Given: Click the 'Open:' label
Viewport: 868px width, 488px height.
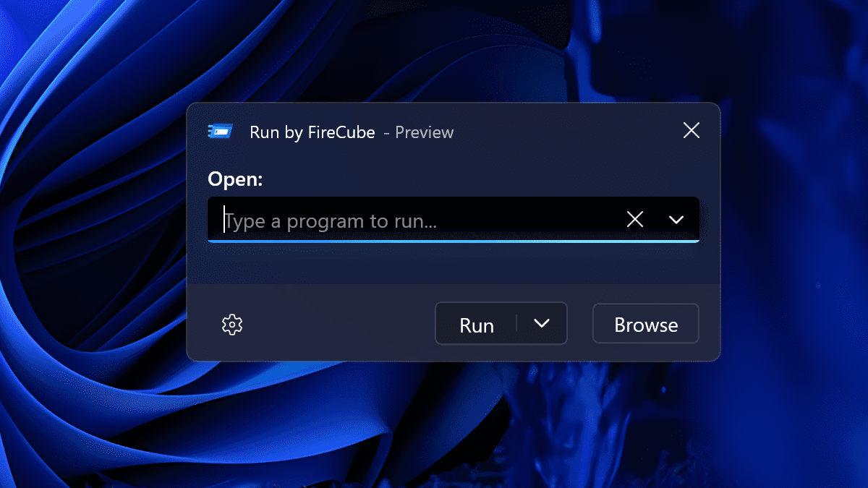Looking at the screenshot, I should point(235,179).
